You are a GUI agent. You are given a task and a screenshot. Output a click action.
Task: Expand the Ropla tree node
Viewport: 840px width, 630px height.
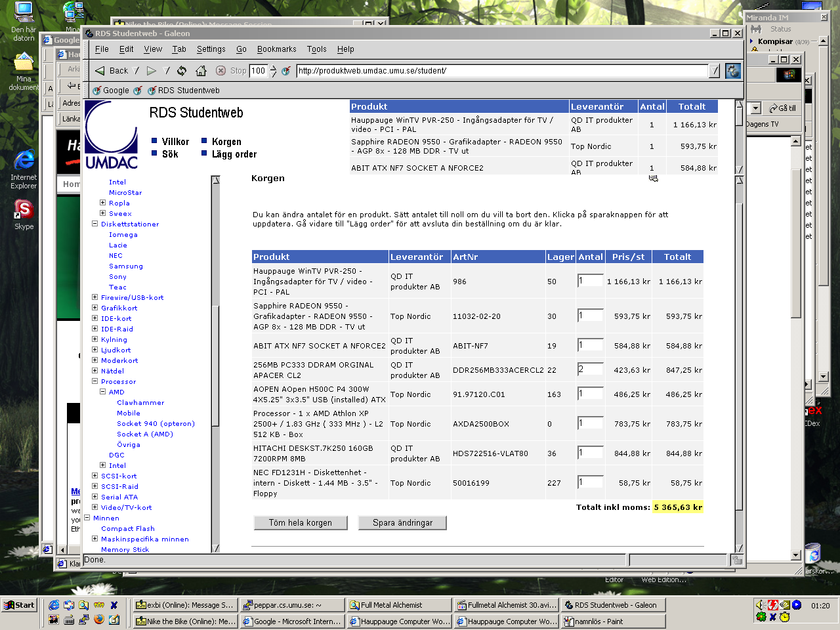coord(102,203)
